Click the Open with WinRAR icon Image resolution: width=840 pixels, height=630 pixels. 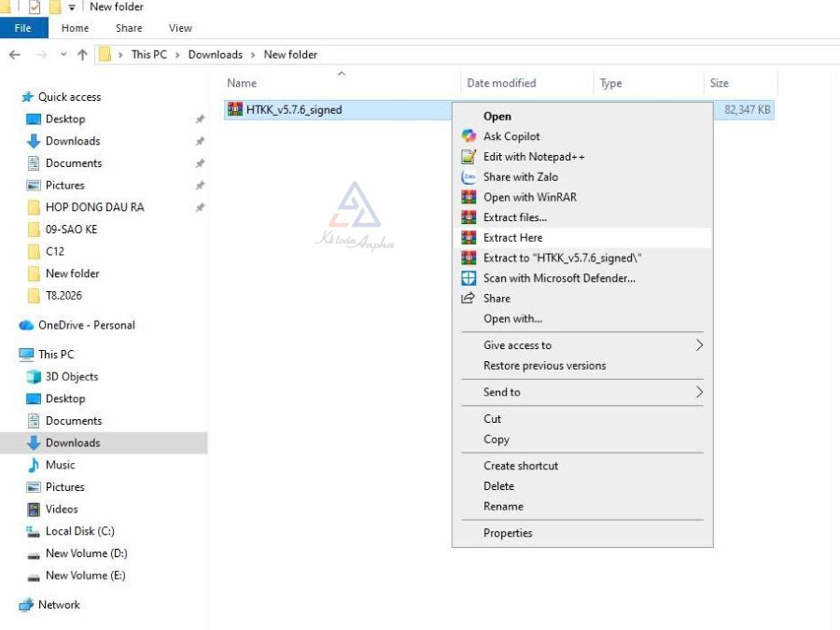(x=469, y=197)
